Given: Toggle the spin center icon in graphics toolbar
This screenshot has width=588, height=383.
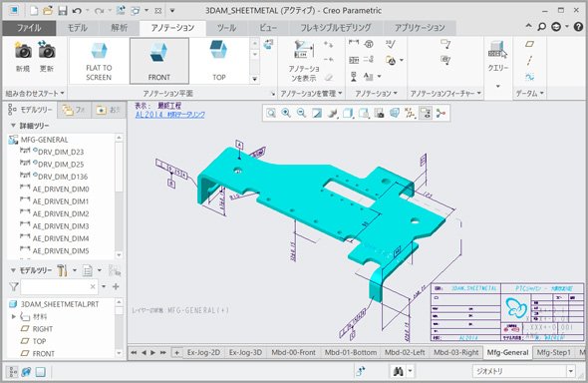Looking at the screenshot, I should coord(441,113).
